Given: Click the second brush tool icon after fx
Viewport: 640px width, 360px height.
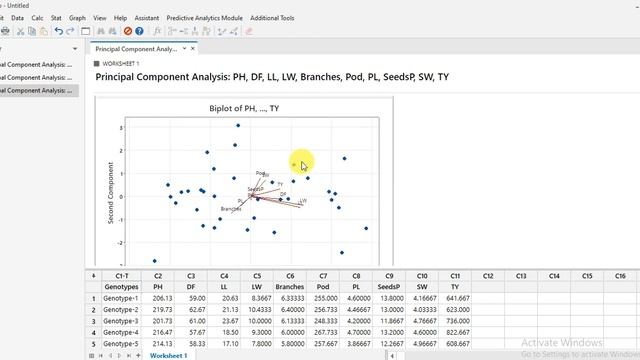Looking at the screenshot, I should [184, 31].
